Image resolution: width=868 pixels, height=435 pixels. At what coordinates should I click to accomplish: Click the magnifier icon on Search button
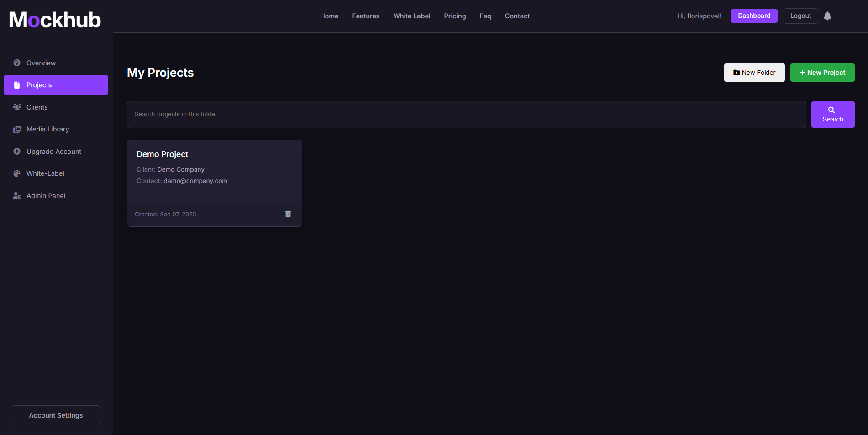point(831,110)
